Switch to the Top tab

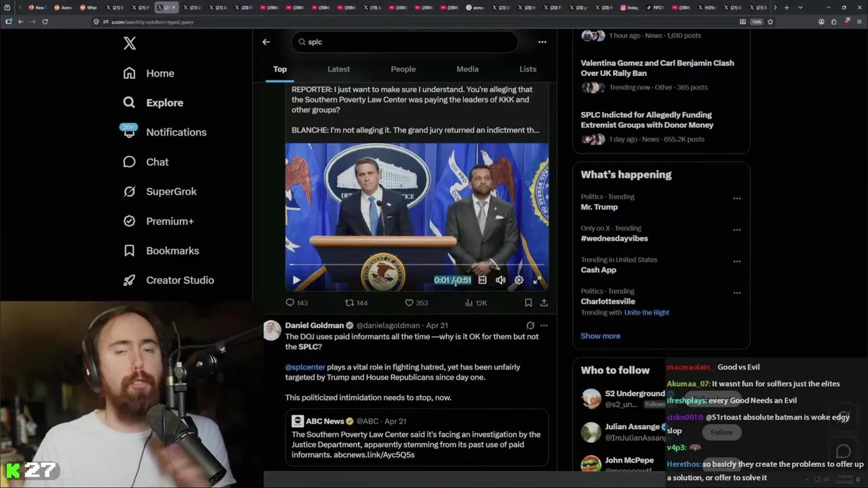coord(280,69)
